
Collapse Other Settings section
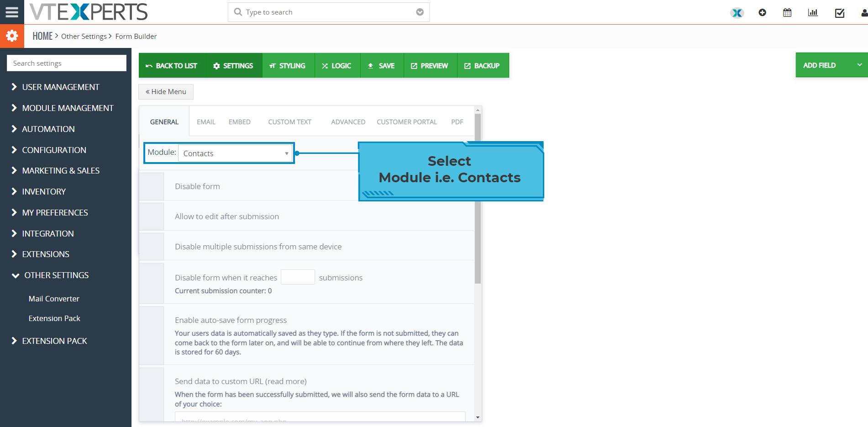click(50, 275)
